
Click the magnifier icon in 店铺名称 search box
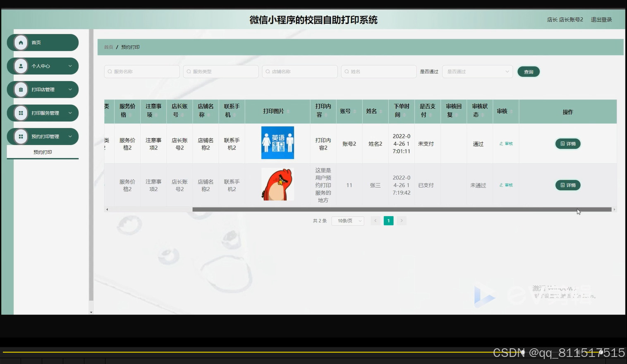(x=267, y=71)
